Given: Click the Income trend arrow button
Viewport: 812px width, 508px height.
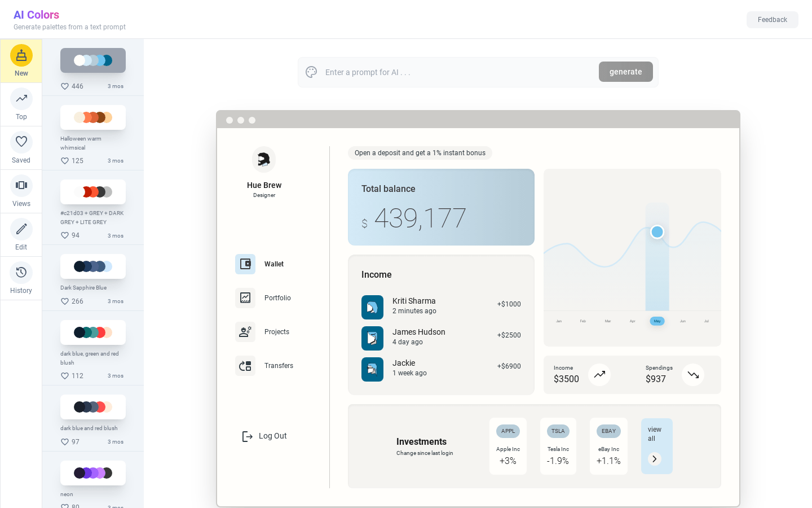Looking at the screenshot, I should coord(599,375).
